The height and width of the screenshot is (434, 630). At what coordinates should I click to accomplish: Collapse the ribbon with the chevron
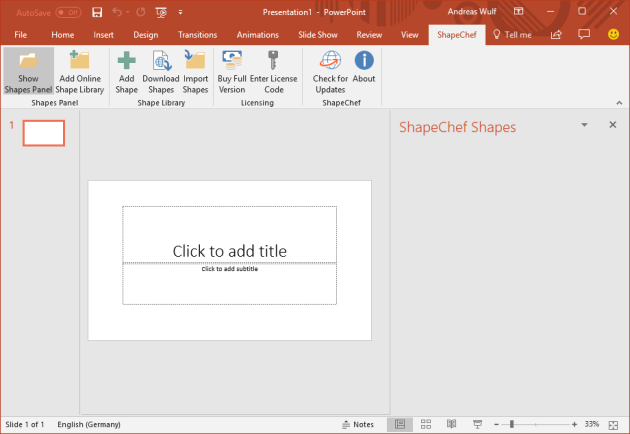click(619, 103)
